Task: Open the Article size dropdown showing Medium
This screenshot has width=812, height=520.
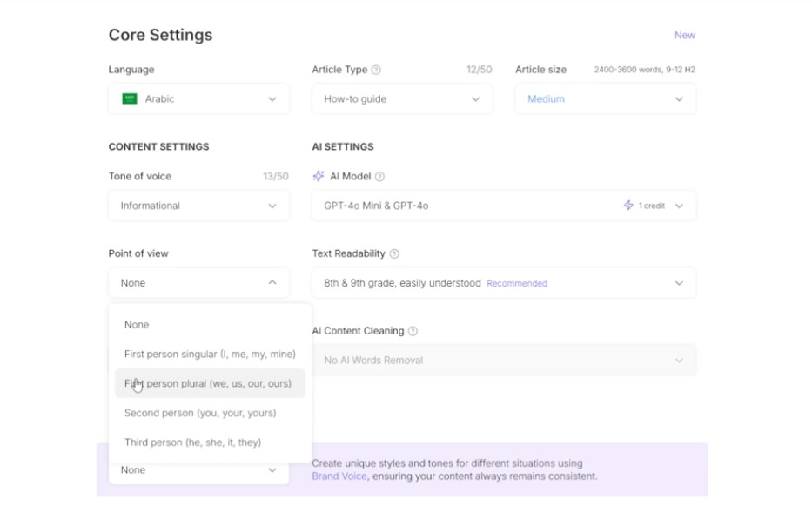Action: click(606, 99)
